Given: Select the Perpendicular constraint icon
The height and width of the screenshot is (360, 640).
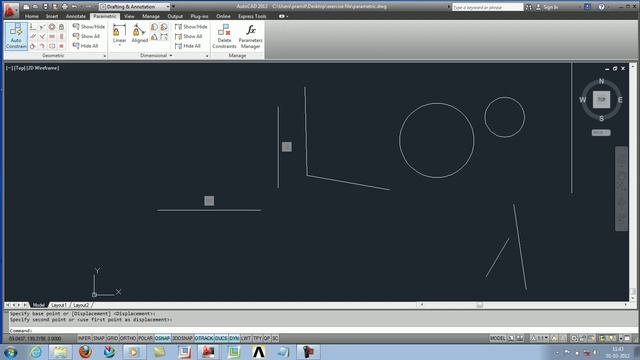Looking at the screenshot, I should click(x=42, y=36).
